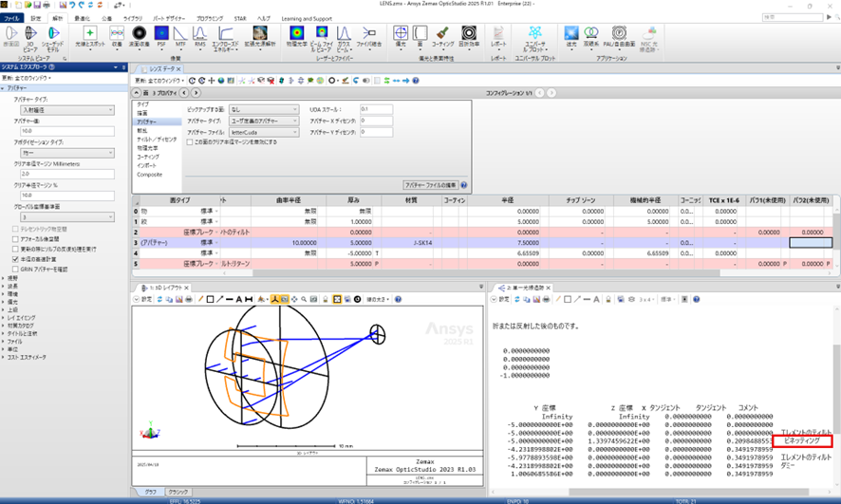Open the アパチャー ファイル dropdown
The height and width of the screenshot is (504, 841).
(263, 131)
